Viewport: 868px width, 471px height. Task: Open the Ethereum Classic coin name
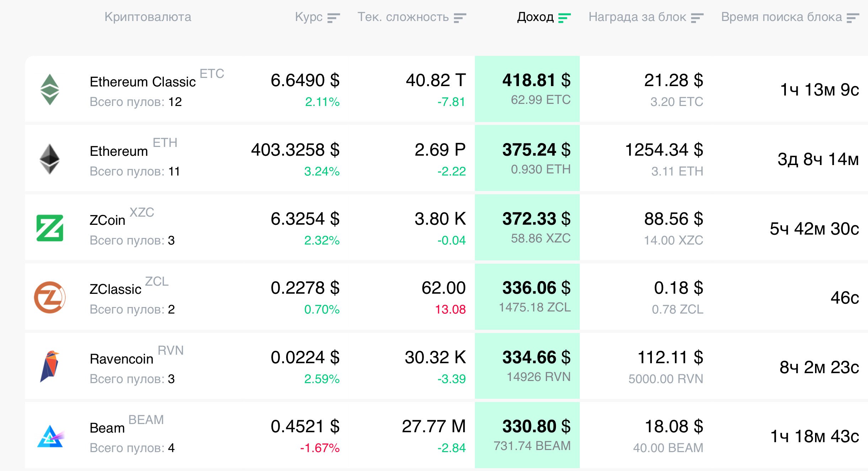click(143, 82)
